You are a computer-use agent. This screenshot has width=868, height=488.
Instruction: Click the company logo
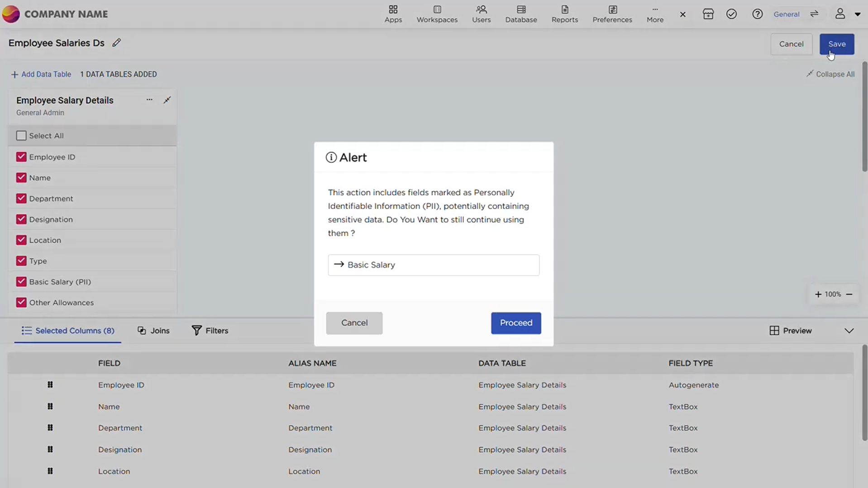click(x=11, y=14)
